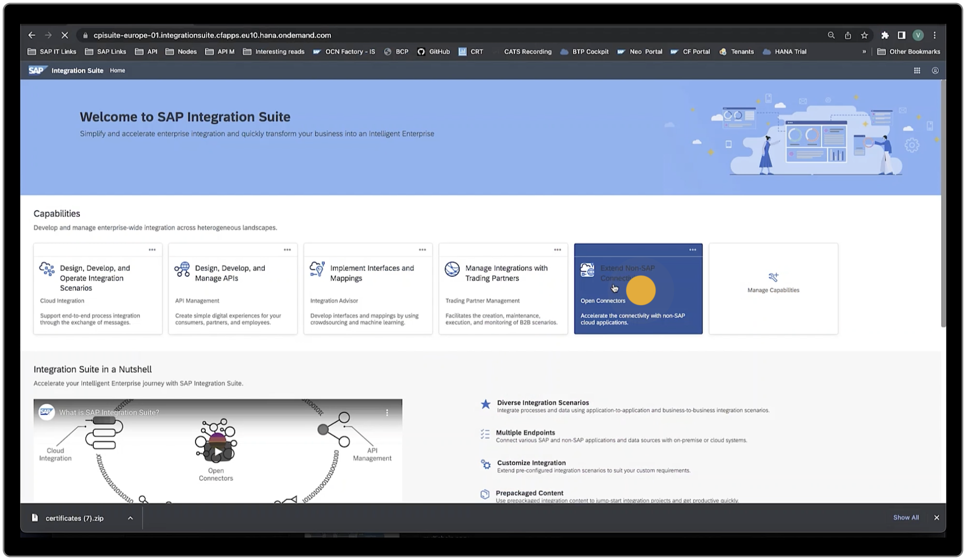Play the What is SAP Integration Suite video
Image resolution: width=966 pixels, height=560 pixels.
[x=218, y=452]
